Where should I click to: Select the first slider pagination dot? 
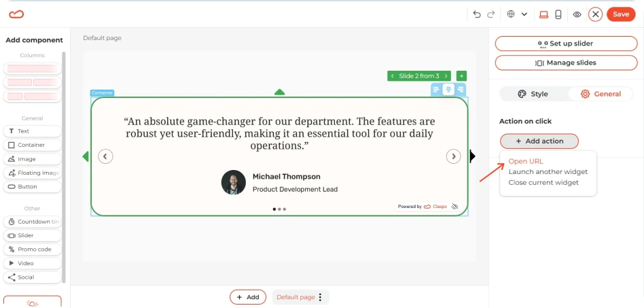(274, 209)
